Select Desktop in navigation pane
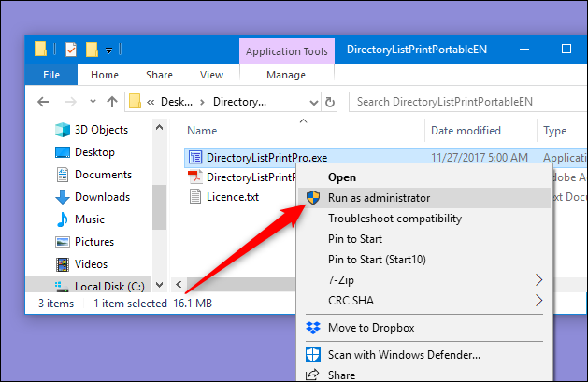Screen dimensions: 588x382 tap(94, 152)
